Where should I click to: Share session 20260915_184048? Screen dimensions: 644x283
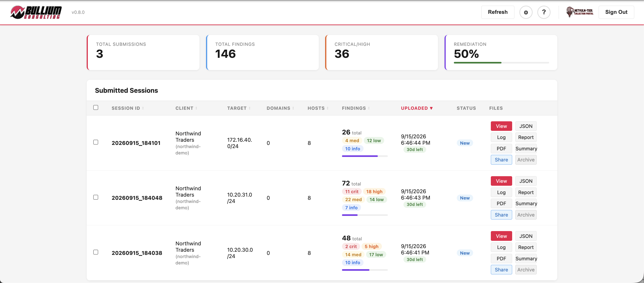pyautogui.click(x=501, y=215)
